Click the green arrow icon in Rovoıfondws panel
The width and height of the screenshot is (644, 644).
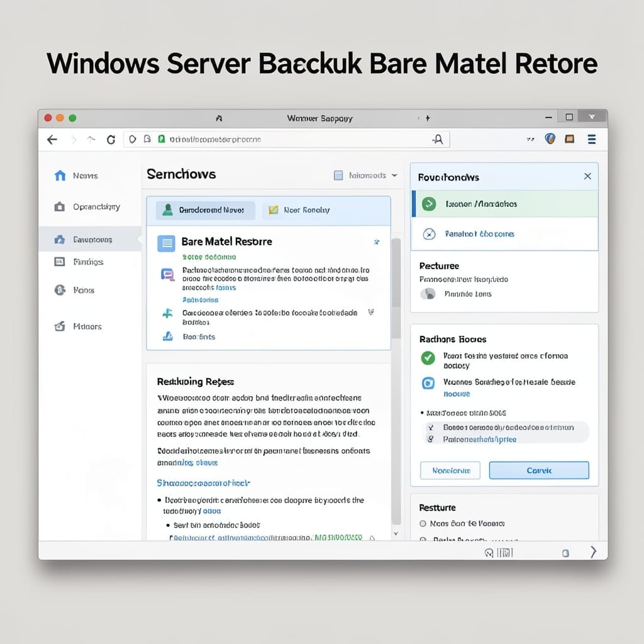tap(429, 204)
